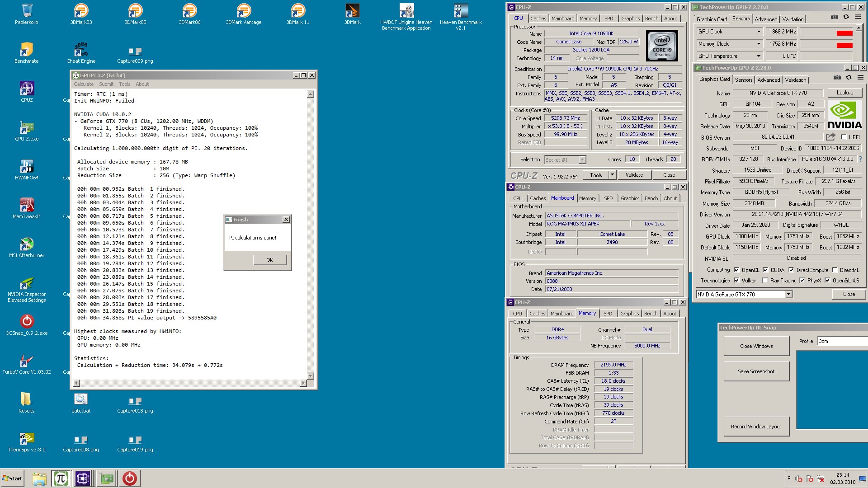Click the GPU-Z refresh icon in Graphics Card window
The image size is (868, 488).
(x=849, y=78)
